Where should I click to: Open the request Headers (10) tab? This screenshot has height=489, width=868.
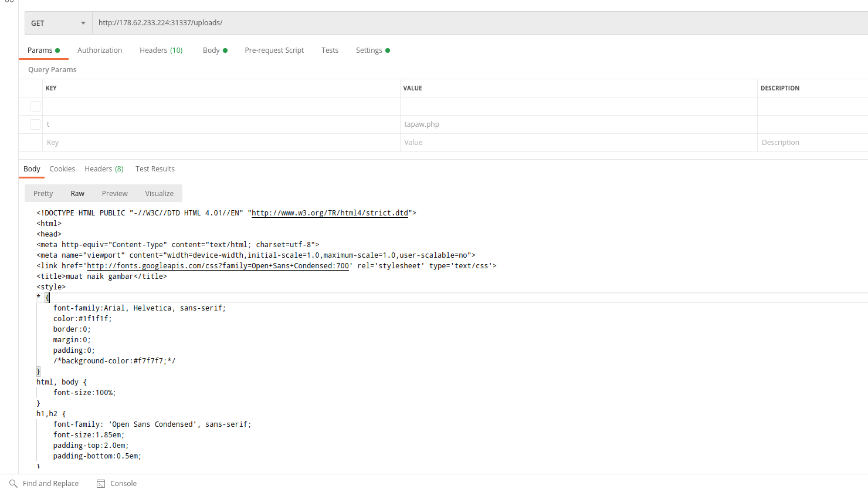click(161, 50)
